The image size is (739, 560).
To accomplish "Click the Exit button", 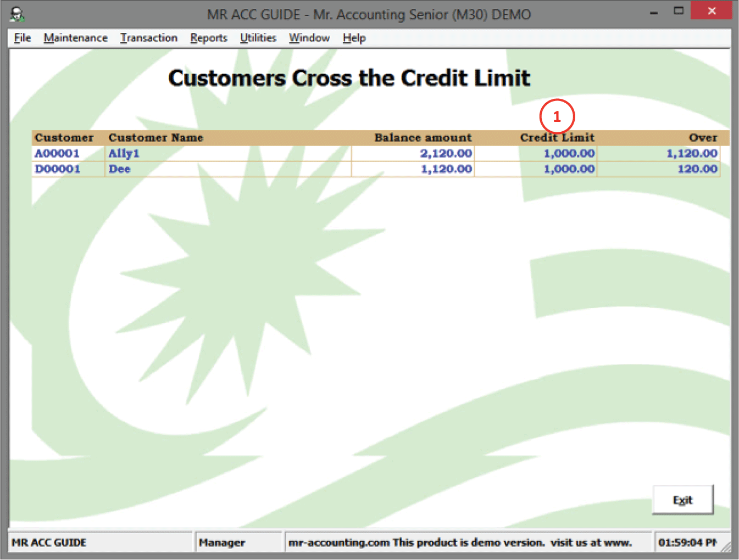I will pos(683,500).
